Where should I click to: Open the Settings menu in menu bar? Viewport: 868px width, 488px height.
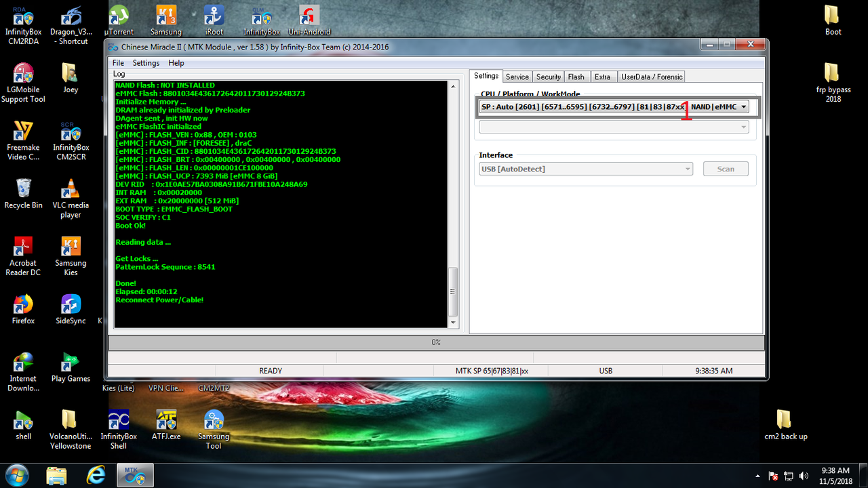tap(146, 63)
